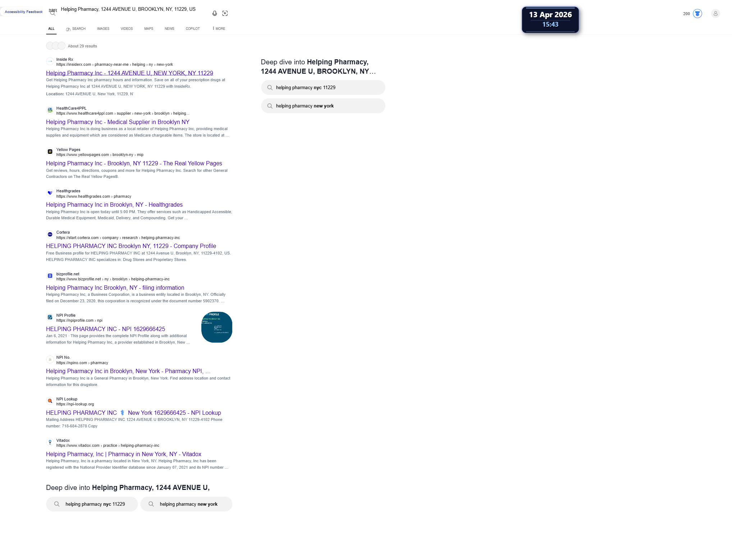The image size is (732, 560).
Task: Select sidebar suggestion helping pharmacy nyc 11229
Action: tap(323, 88)
